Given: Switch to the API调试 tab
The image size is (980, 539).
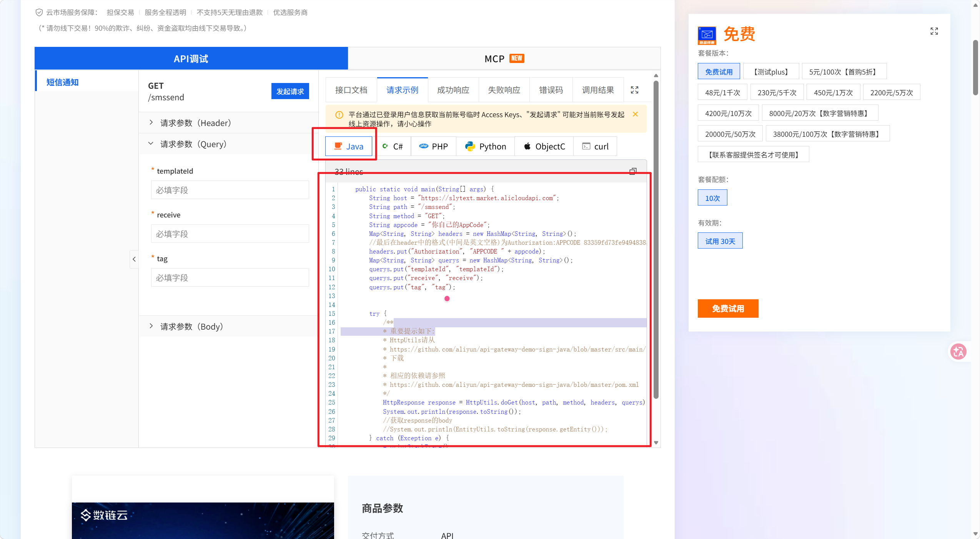Looking at the screenshot, I should [x=191, y=58].
